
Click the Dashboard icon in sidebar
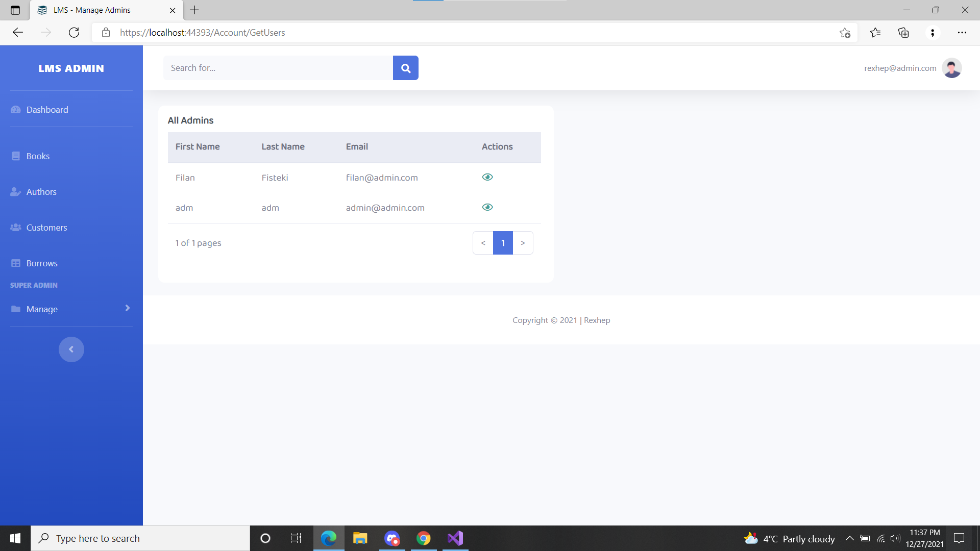pyautogui.click(x=15, y=110)
